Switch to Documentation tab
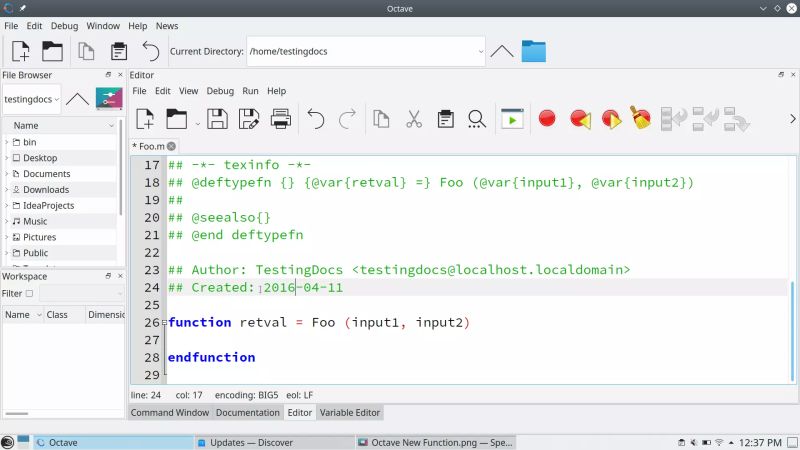This screenshot has width=800, height=450. point(247,413)
